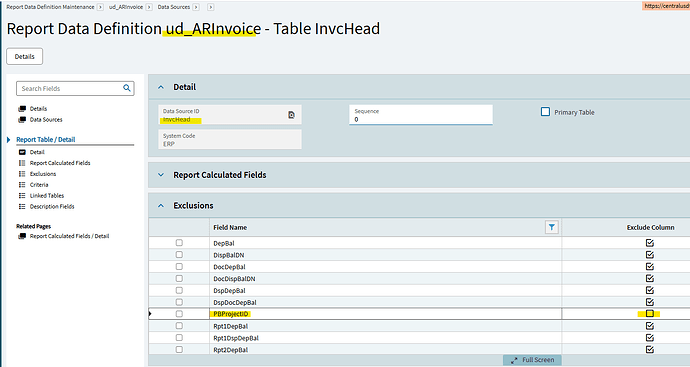Click the Report Calculated Fields / Detail related page icon
690x367 pixels.
(22, 236)
